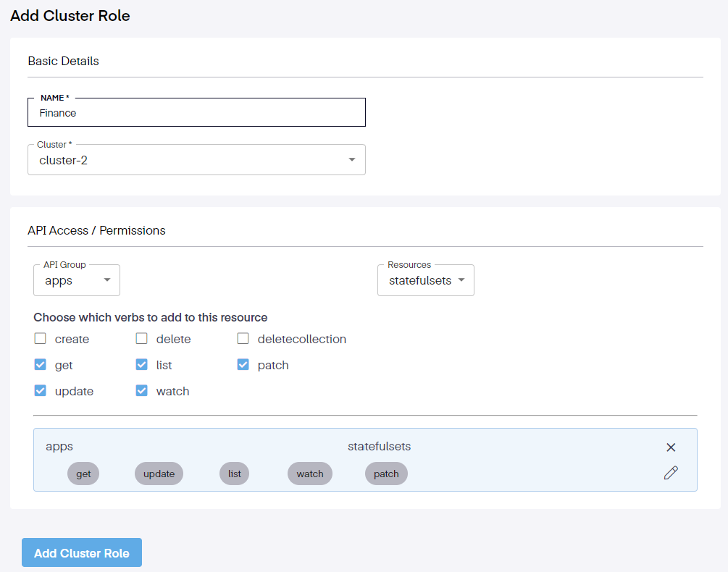Open the Resources dropdown showing statefulsets

425,281
